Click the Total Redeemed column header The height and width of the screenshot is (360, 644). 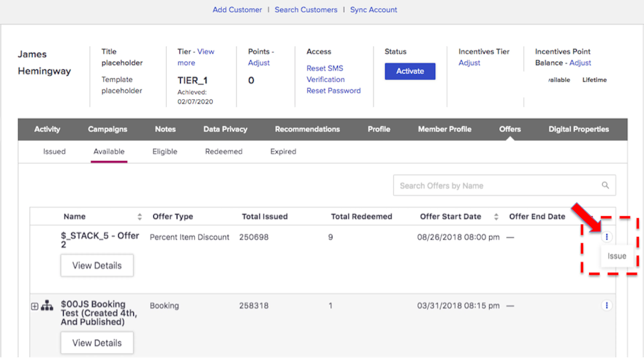362,217
